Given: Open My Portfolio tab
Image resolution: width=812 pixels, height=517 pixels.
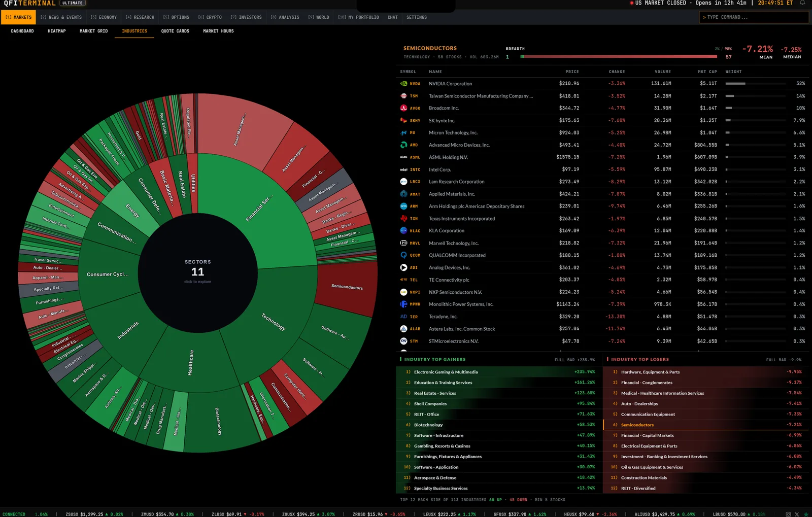Looking at the screenshot, I should (x=359, y=17).
